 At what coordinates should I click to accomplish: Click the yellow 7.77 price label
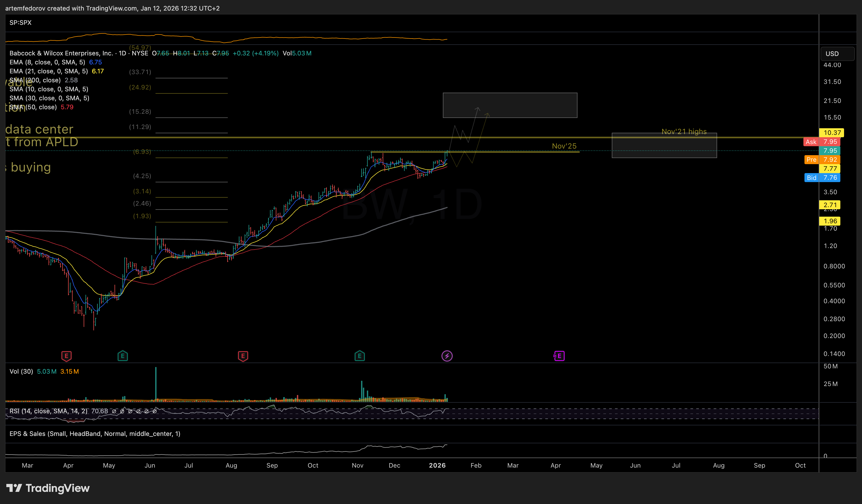830,169
